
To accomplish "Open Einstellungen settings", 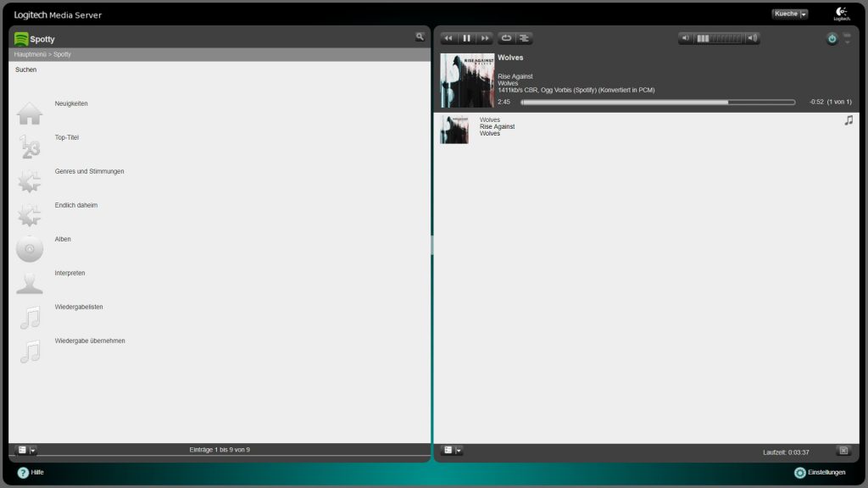I will (826, 473).
